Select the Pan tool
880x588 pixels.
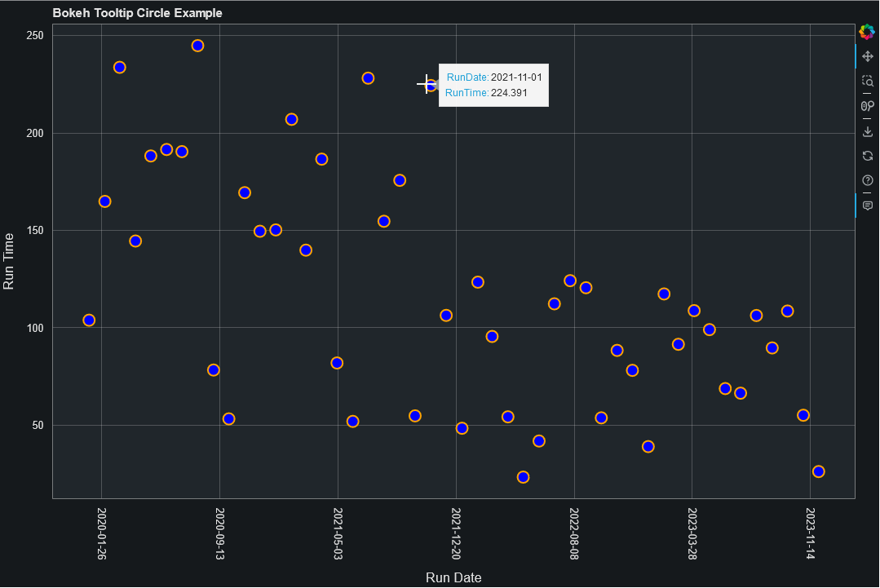pos(867,55)
